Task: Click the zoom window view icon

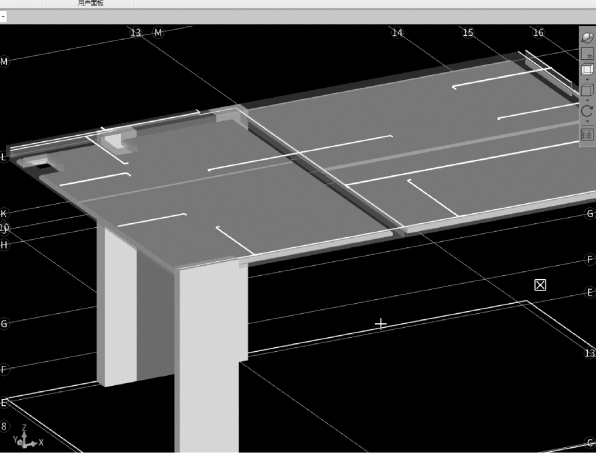Action: point(587,53)
